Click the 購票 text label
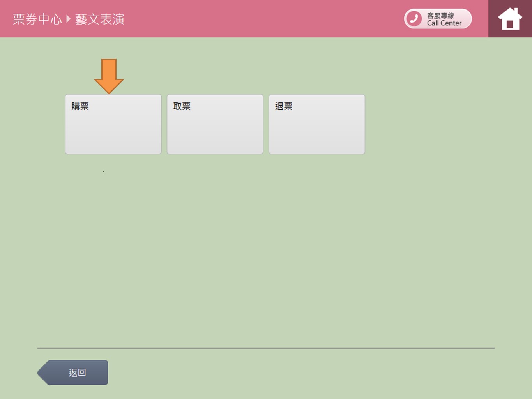Viewport: 532px width, 399px height. (80, 106)
